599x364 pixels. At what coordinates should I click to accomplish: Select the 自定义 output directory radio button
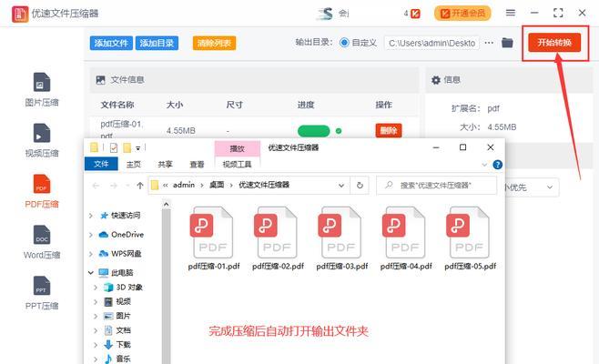tap(344, 43)
